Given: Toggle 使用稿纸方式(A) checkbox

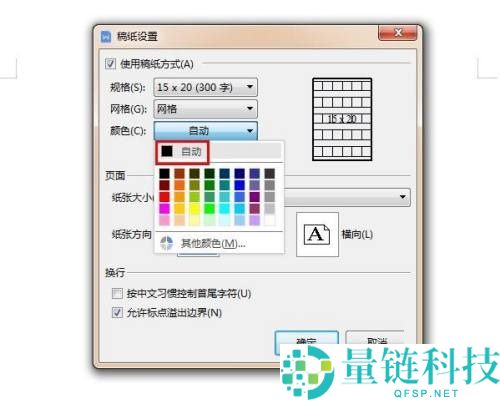Looking at the screenshot, I should pos(110,63).
